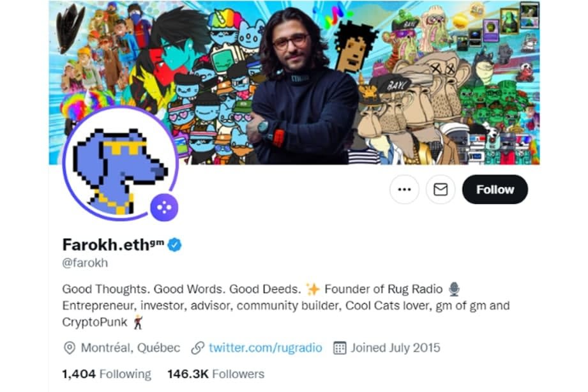Click the blue verified checkmark badge
The image size is (588, 392).
(175, 245)
